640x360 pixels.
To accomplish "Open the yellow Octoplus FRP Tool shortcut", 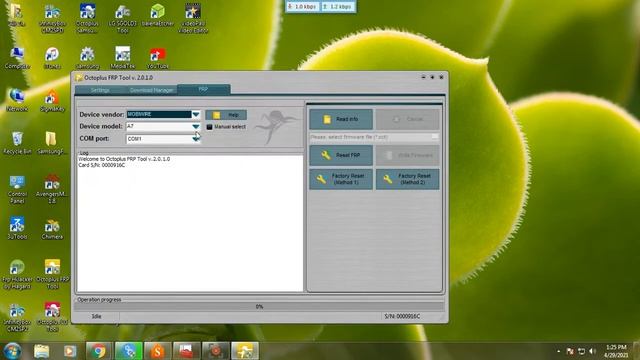I will pos(52,274).
